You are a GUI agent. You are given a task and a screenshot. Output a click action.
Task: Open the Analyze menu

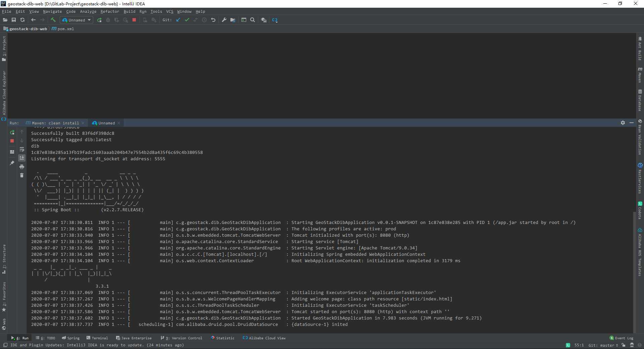tap(88, 11)
